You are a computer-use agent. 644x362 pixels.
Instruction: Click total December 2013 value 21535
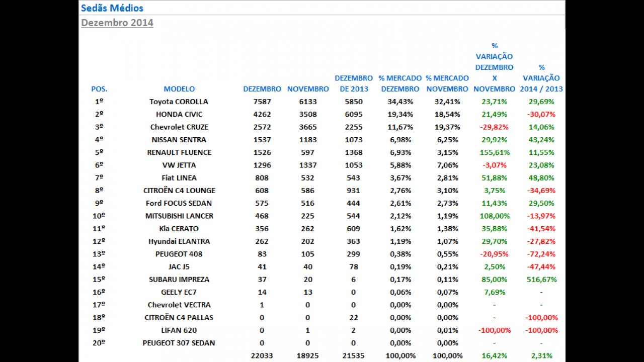click(x=353, y=356)
